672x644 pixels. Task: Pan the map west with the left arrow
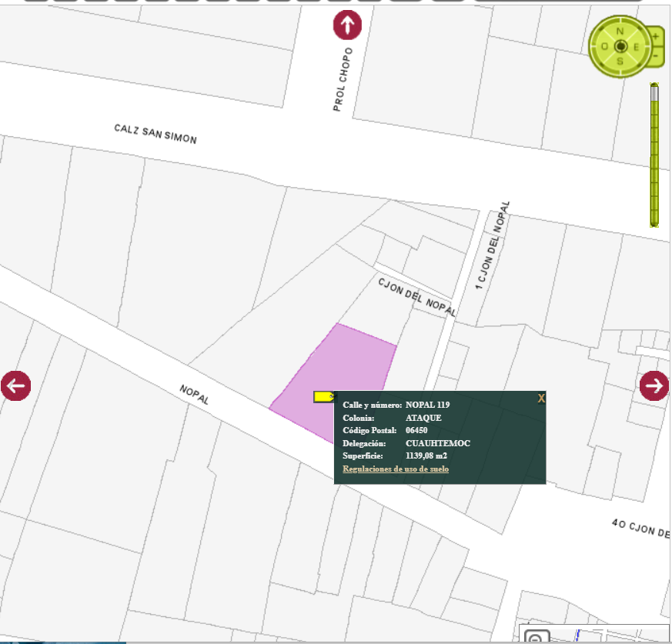pyautogui.click(x=16, y=385)
